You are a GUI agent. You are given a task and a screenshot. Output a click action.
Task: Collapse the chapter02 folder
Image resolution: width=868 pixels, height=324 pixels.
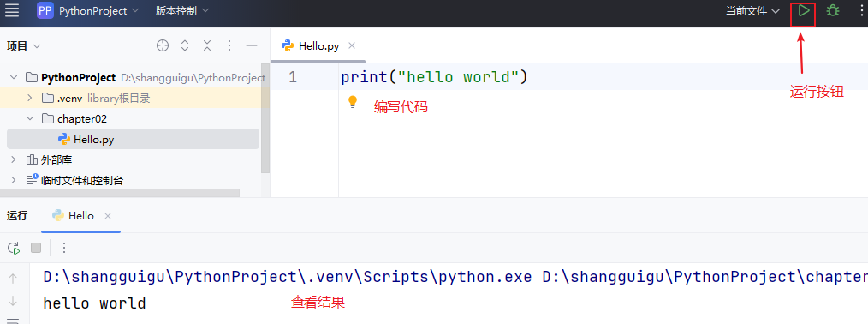pos(29,119)
